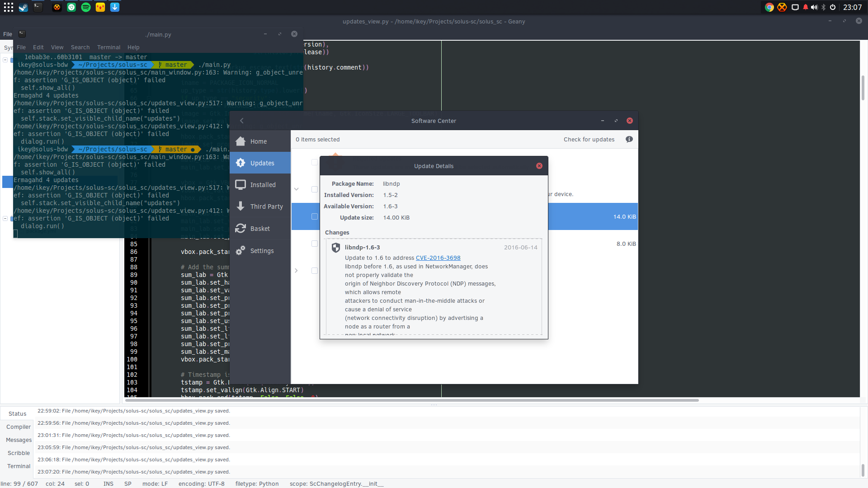Open View menu in terminal window
Image resolution: width=868 pixels, height=488 pixels.
pos(57,47)
